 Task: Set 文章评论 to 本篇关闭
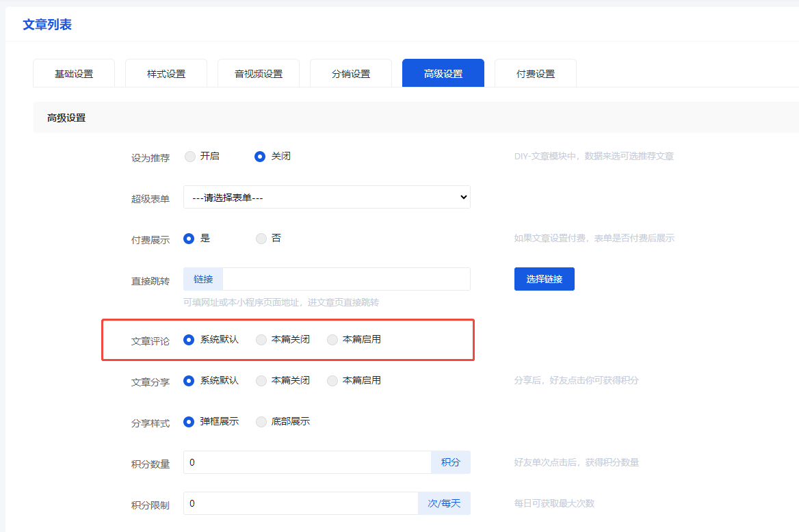[x=261, y=340]
